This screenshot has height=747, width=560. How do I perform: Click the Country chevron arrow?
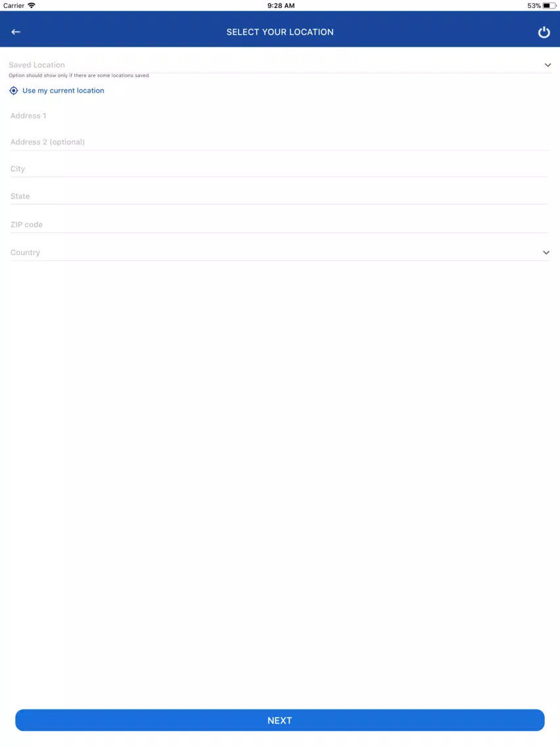[546, 253]
